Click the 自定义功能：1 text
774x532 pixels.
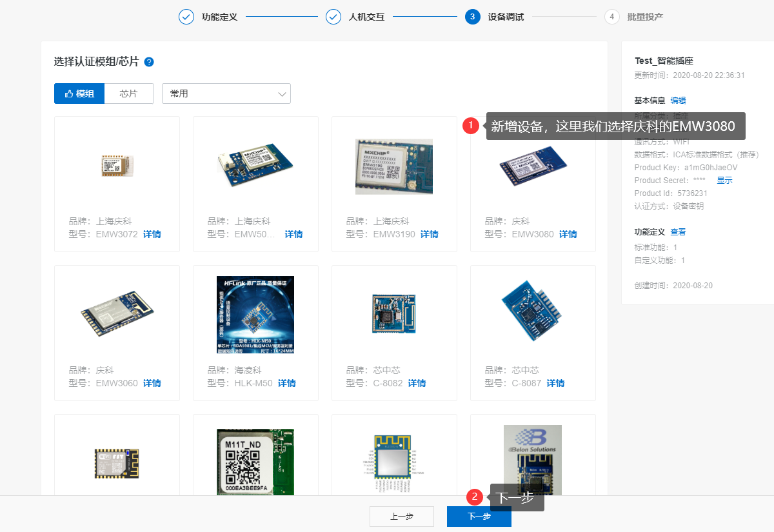pyautogui.click(x=660, y=261)
